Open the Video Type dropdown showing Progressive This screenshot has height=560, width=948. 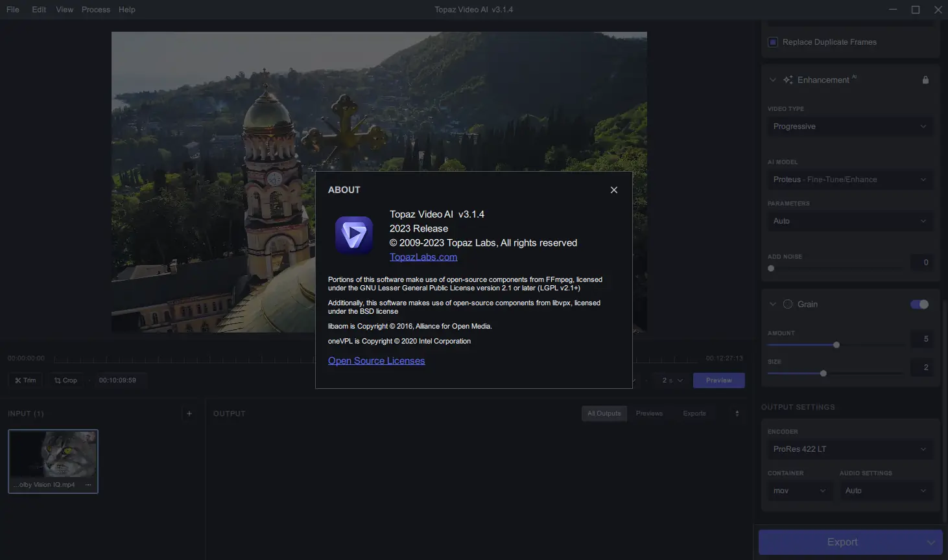point(850,126)
